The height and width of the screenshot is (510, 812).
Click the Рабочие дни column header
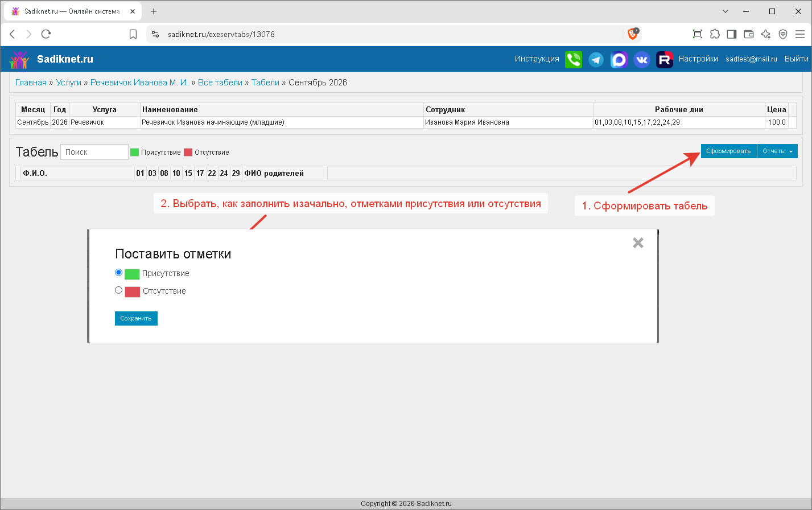pos(679,109)
